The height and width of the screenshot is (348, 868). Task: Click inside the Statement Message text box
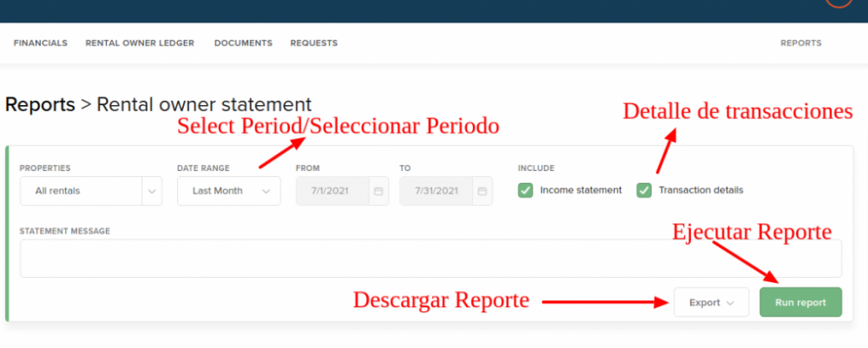click(431, 259)
